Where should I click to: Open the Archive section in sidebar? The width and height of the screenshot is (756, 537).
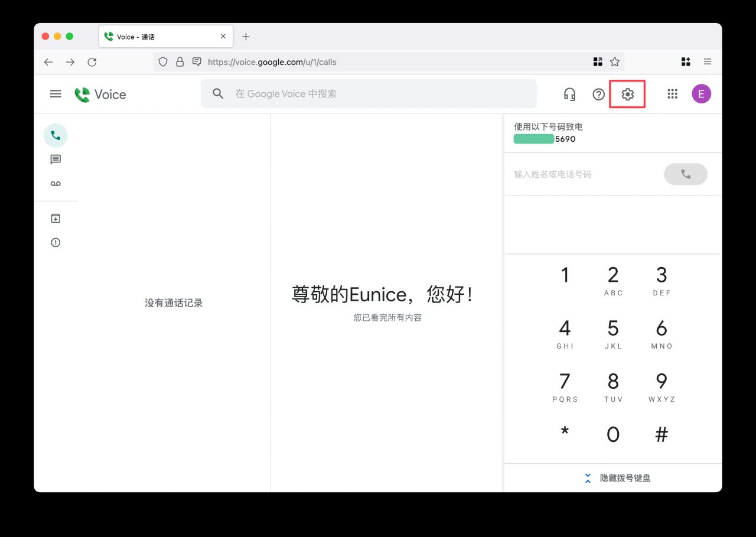[x=56, y=219]
